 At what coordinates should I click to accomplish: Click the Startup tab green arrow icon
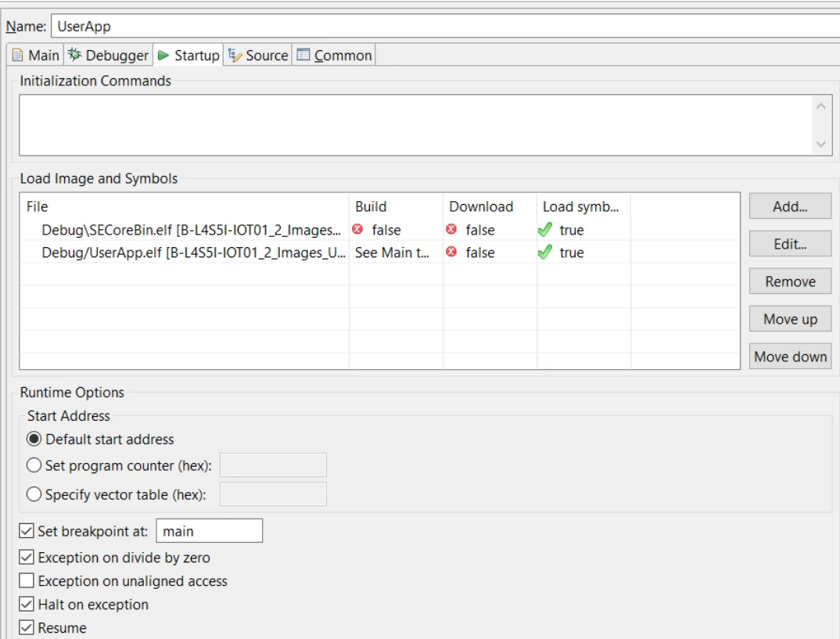click(164, 56)
